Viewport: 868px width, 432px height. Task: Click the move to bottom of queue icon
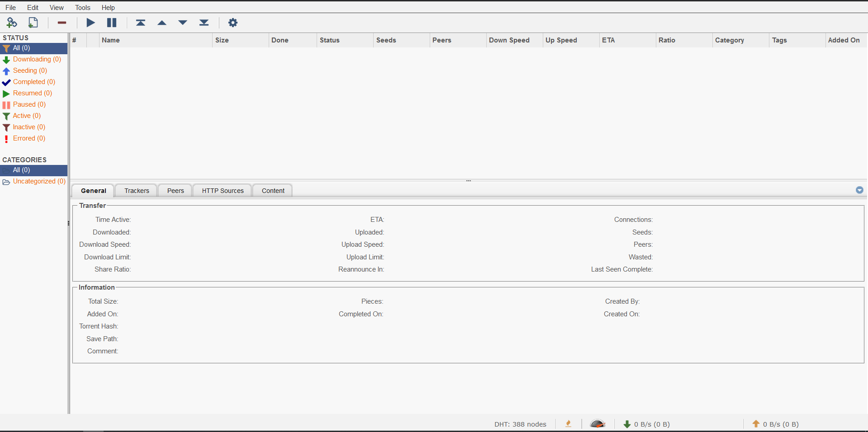click(x=204, y=23)
